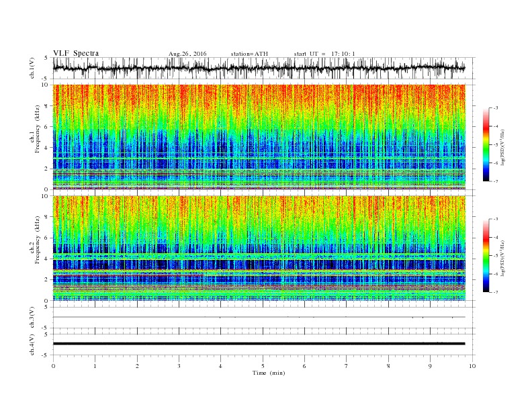Screen dimensions: 532x411
Task: Click the "-5" tick on ch.1 color bar
Action: tap(496, 145)
